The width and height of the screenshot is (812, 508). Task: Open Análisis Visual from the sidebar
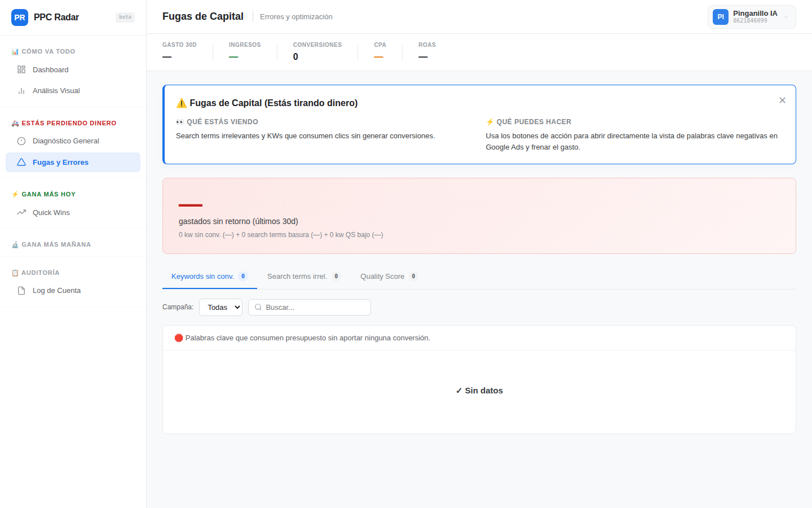73,90
